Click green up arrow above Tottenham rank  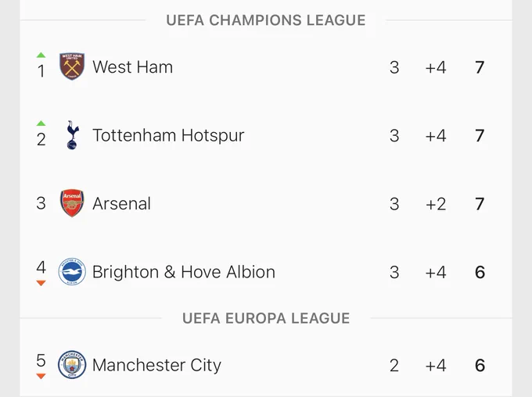[x=41, y=123]
